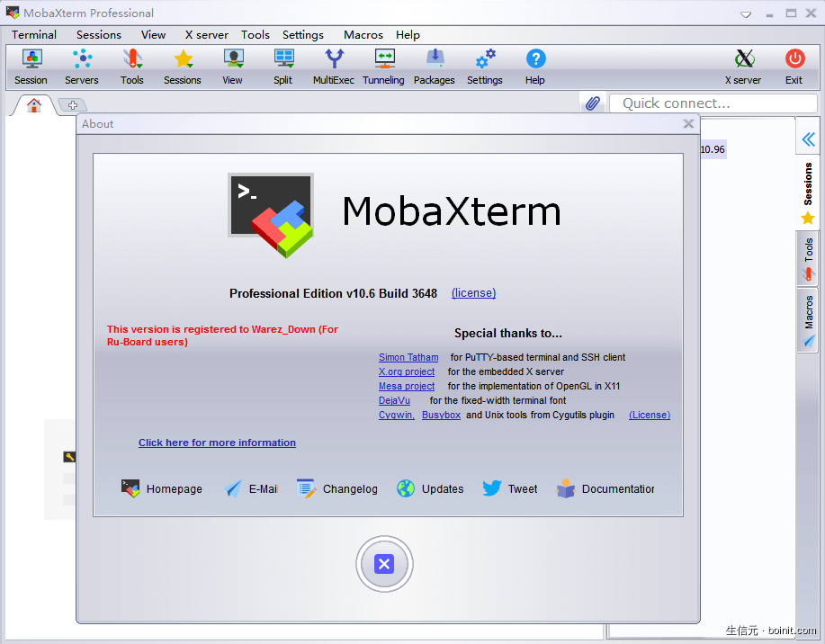This screenshot has width=825, height=644.
Task: Open the Tools menu in menu bar
Action: click(x=256, y=35)
